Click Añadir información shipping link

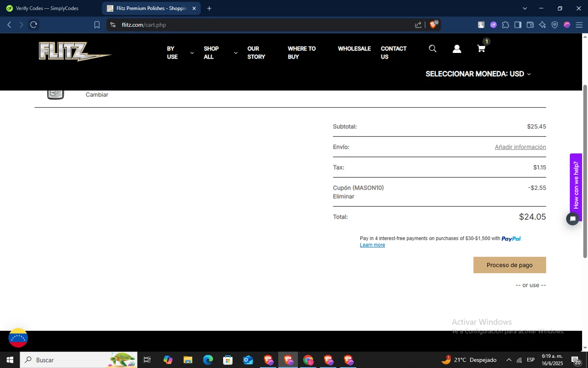[x=520, y=147]
